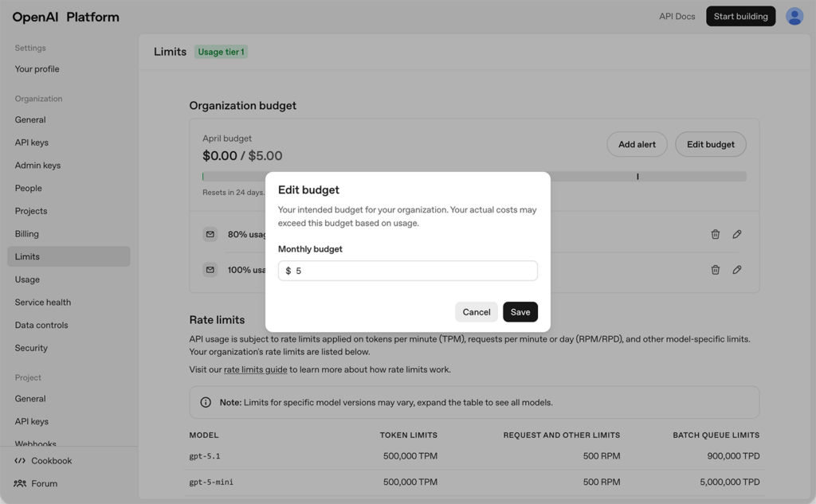This screenshot has height=504, width=816.
Task: Click the Monthly budget input field
Action: [x=407, y=270]
